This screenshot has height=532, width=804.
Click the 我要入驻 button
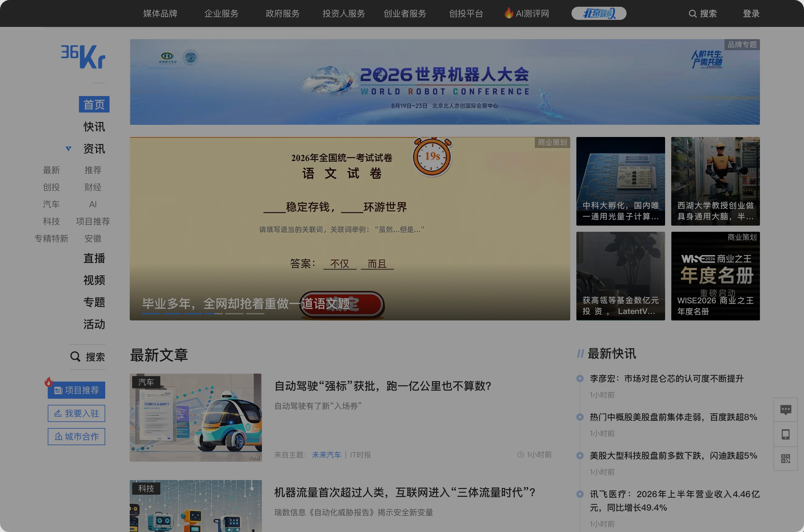pos(76,413)
